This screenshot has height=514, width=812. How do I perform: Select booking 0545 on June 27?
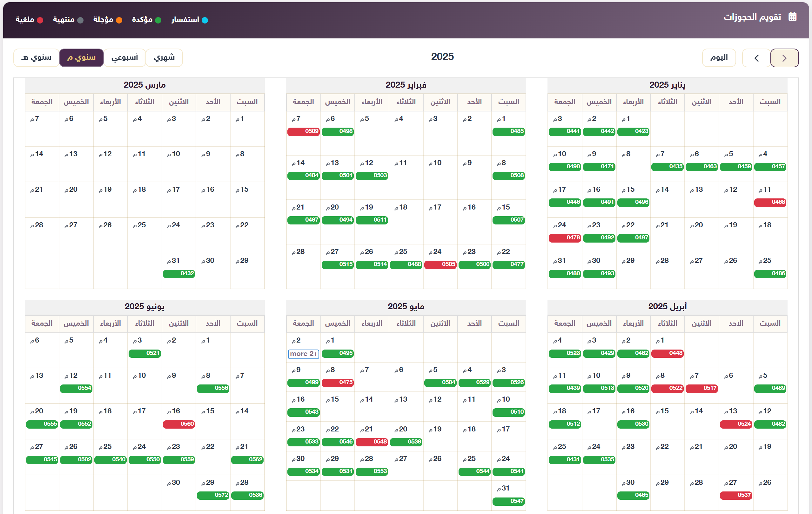point(42,460)
